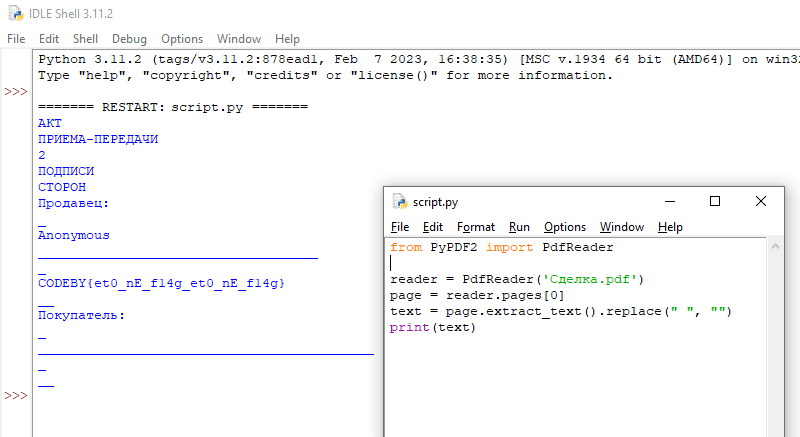
Task: Click the bottom >>> shell prompt
Action: coord(15,396)
